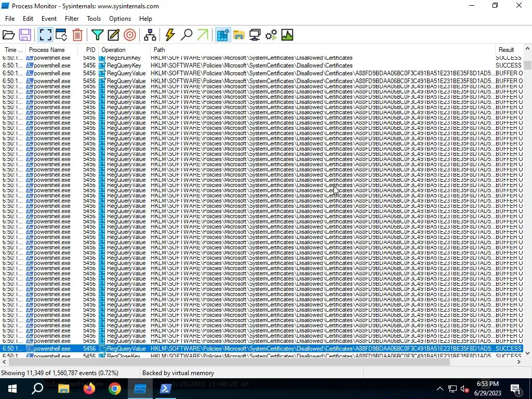
Task: Toggle Show Process and Thread Activity gears
Action: tap(271, 35)
